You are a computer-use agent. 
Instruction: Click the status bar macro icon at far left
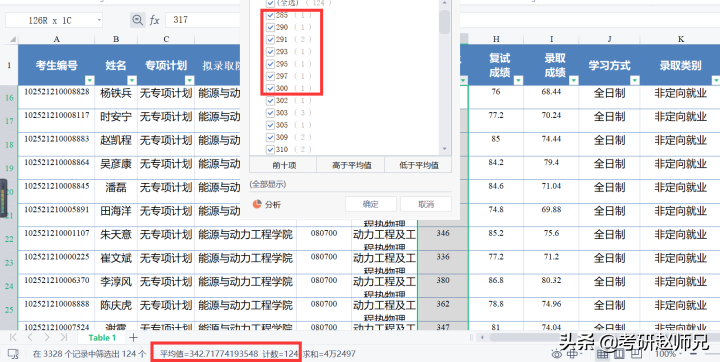tap(13, 354)
